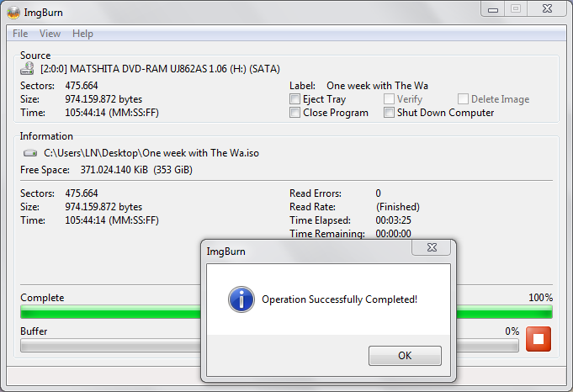573x392 pixels.
Task: Close the main ImgBurn window
Action: tap(547, 8)
